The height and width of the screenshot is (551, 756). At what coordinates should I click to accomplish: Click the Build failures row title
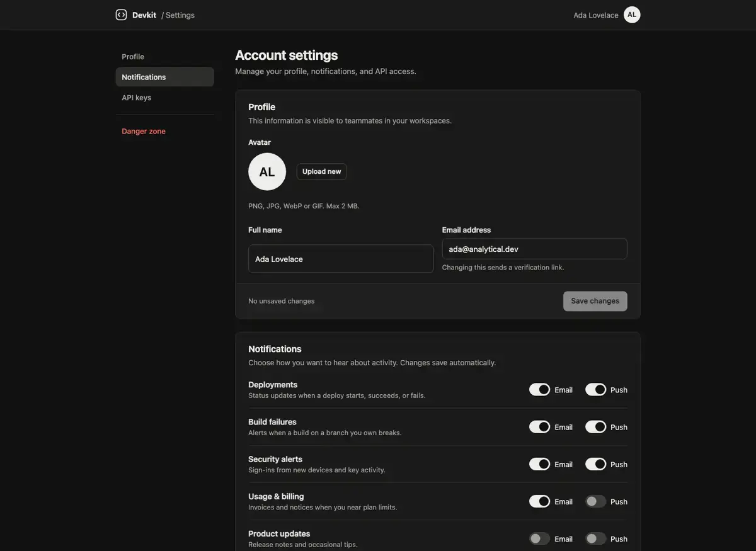pos(272,422)
